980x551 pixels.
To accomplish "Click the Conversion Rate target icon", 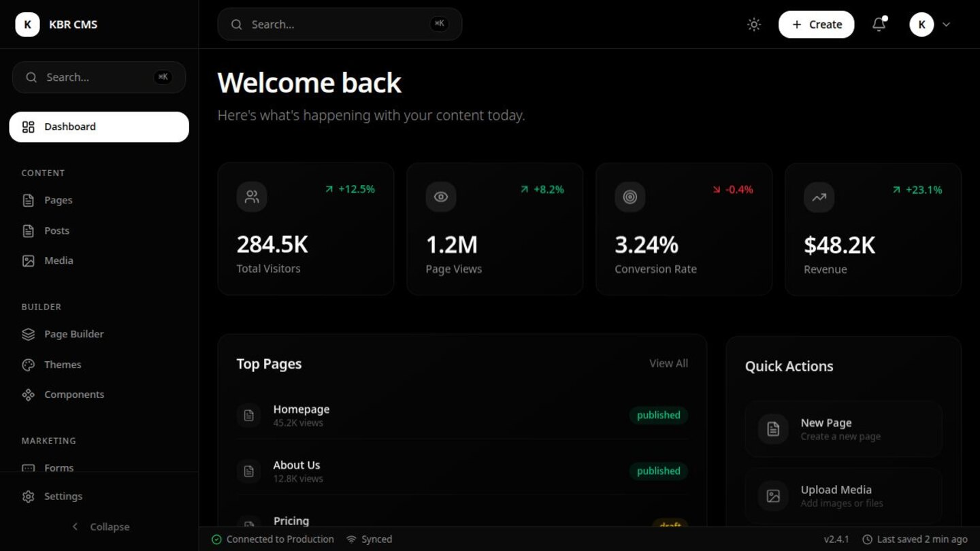I will (x=630, y=197).
